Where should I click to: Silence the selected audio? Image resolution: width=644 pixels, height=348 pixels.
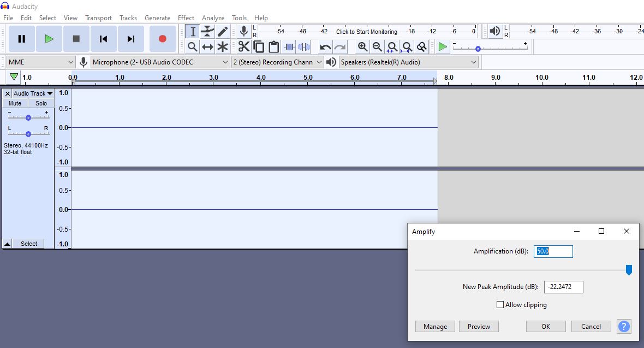[304, 47]
